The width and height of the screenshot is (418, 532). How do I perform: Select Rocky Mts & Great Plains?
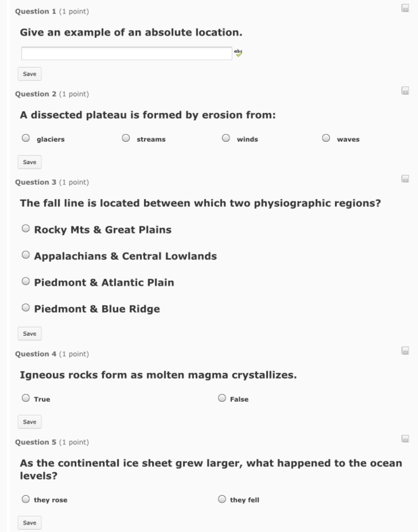coord(26,228)
